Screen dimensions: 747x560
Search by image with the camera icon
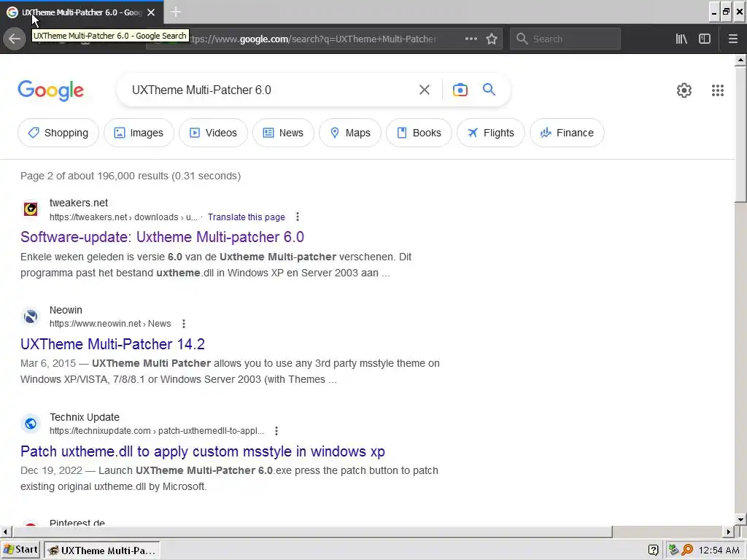(x=460, y=90)
